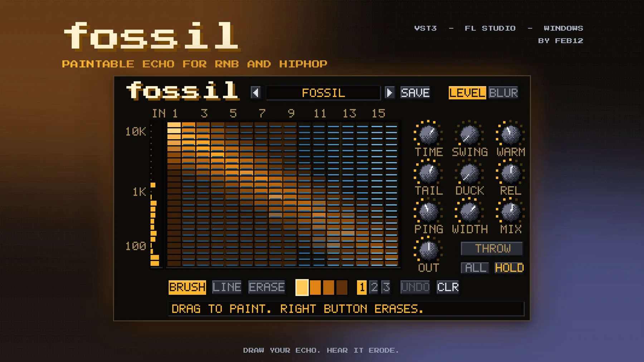This screenshot has width=644, height=362.
Task: Toggle the HOLD button
Action: (x=509, y=268)
